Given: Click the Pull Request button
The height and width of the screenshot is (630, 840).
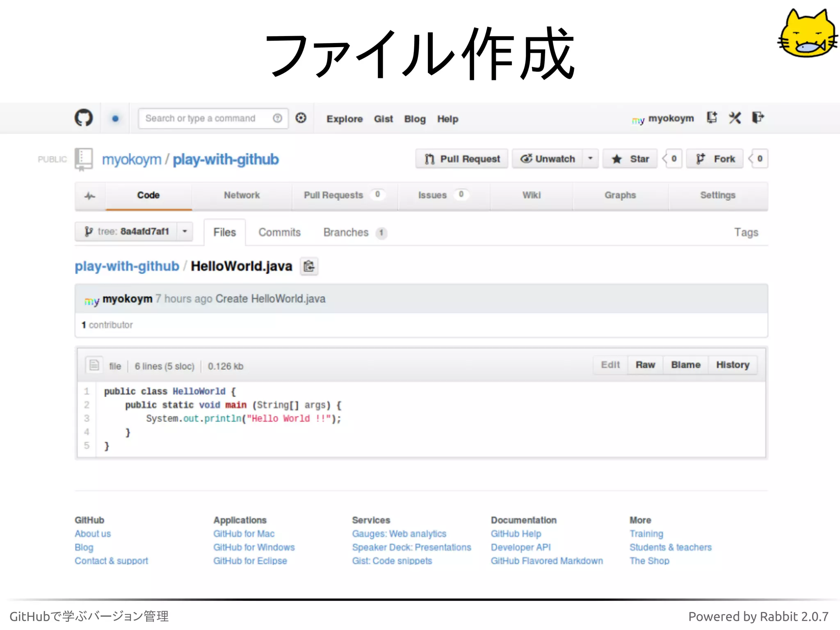Looking at the screenshot, I should [462, 159].
